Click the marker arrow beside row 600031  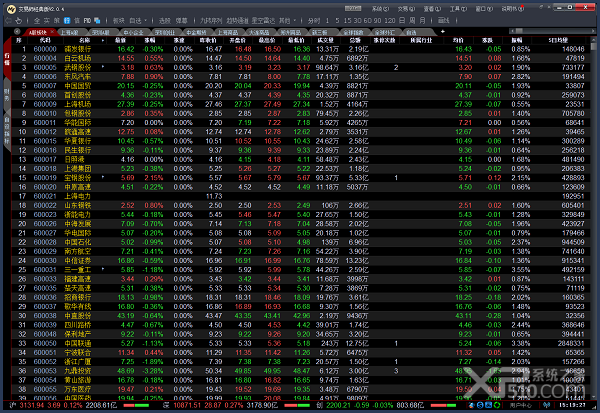click(103, 269)
